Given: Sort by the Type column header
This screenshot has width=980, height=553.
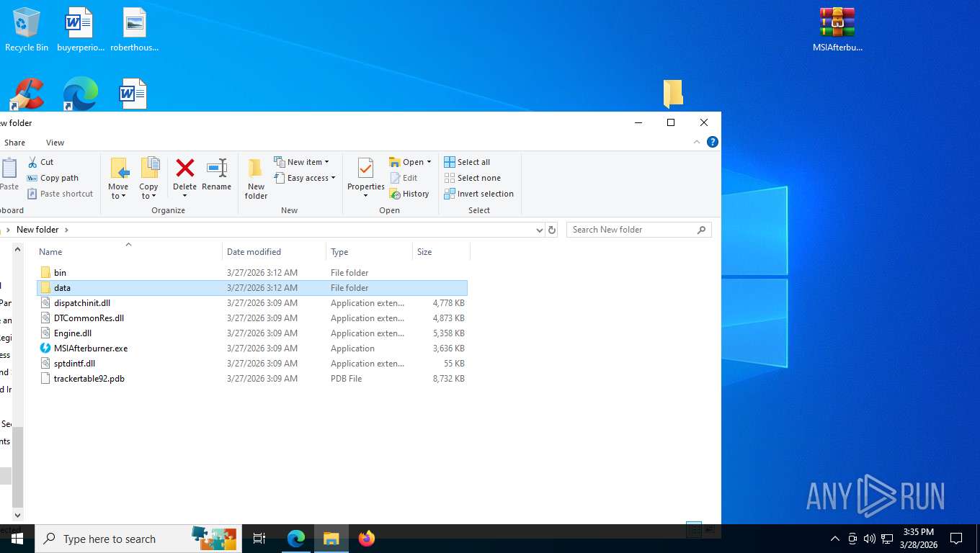Looking at the screenshot, I should click(x=369, y=252).
